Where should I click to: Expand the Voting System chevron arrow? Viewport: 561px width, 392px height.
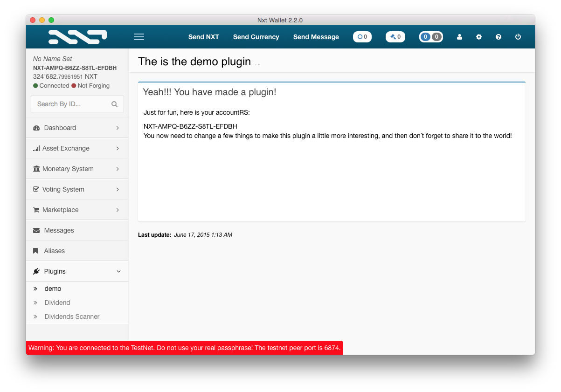click(x=118, y=189)
